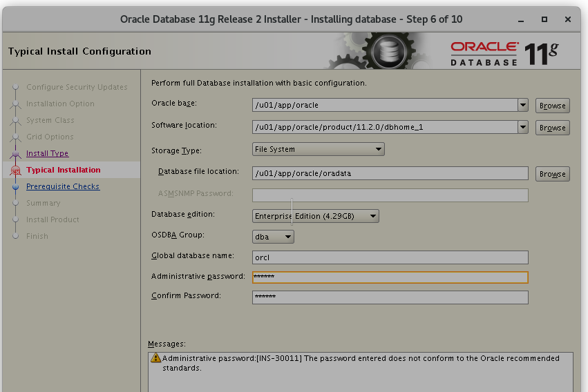This screenshot has width=588, height=392.
Task: Focus the Administrative password field
Action: pos(390,277)
